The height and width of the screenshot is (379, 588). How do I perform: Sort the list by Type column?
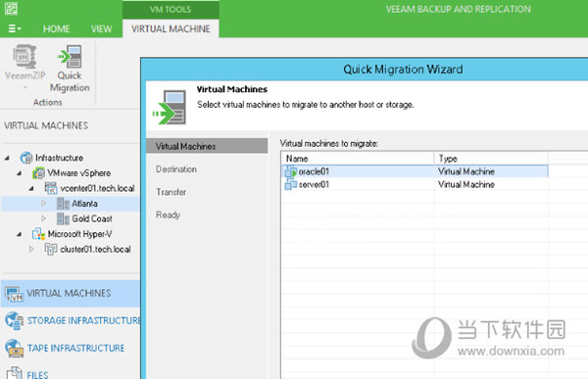coord(491,159)
